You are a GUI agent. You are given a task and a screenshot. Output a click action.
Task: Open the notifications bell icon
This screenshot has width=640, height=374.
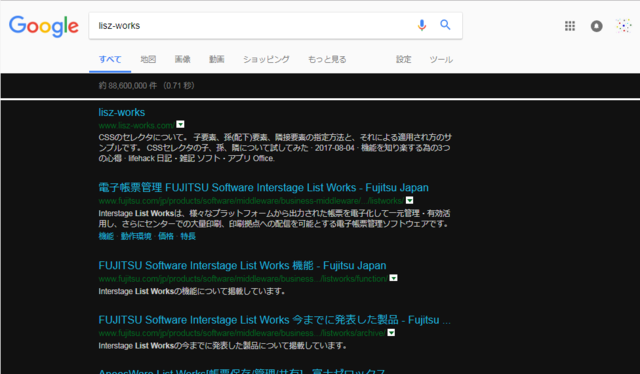(x=596, y=26)
